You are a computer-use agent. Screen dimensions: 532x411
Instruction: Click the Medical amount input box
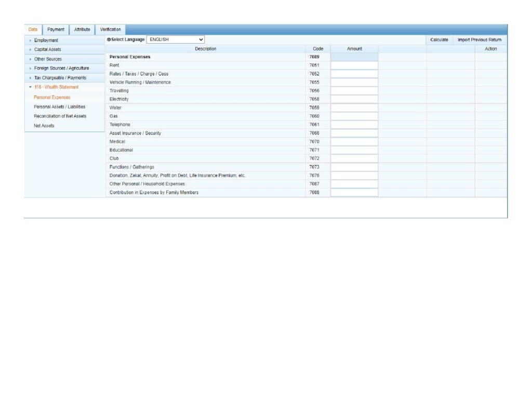354,142
